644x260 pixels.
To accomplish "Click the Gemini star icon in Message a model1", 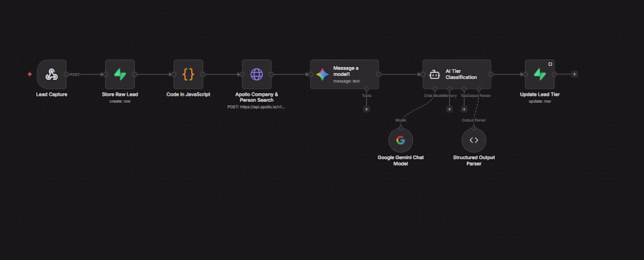I will (x=322, y=74).
